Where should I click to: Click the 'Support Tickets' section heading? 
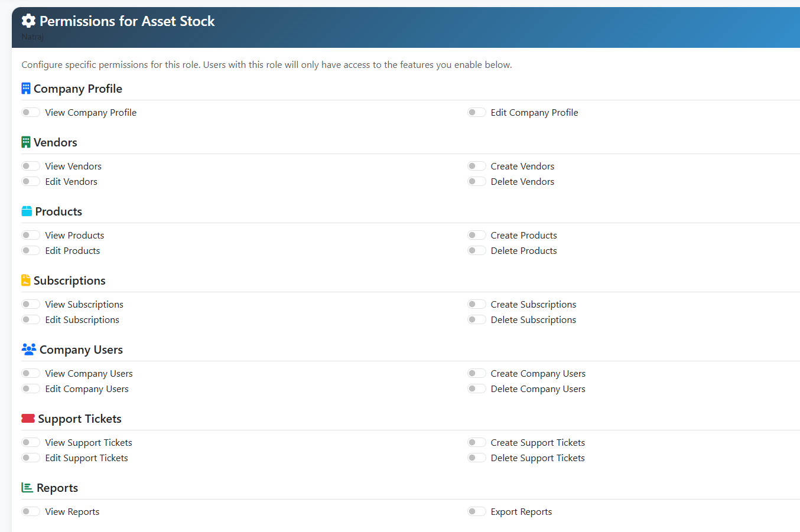click(80, 419)
